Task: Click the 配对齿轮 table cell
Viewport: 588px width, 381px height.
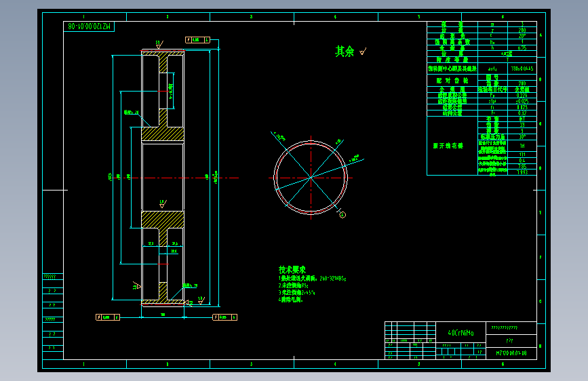Action: click(x=452, y=81)
